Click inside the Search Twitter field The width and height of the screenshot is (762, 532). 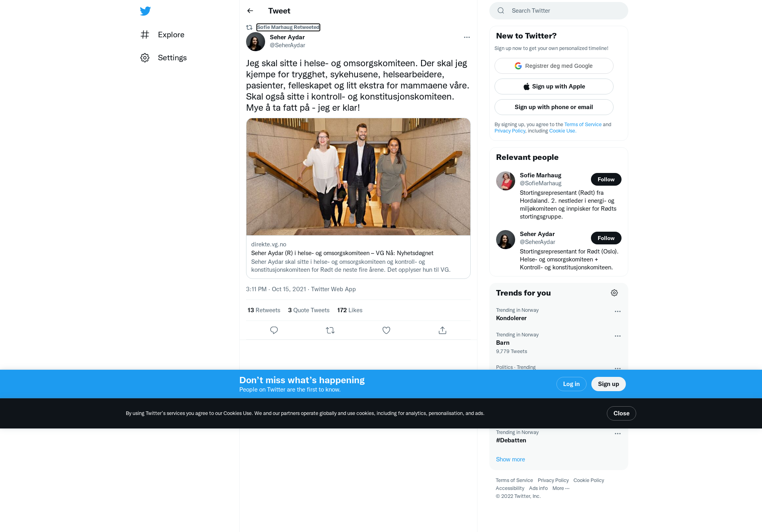pyautogui.click(x=558, y=11)
